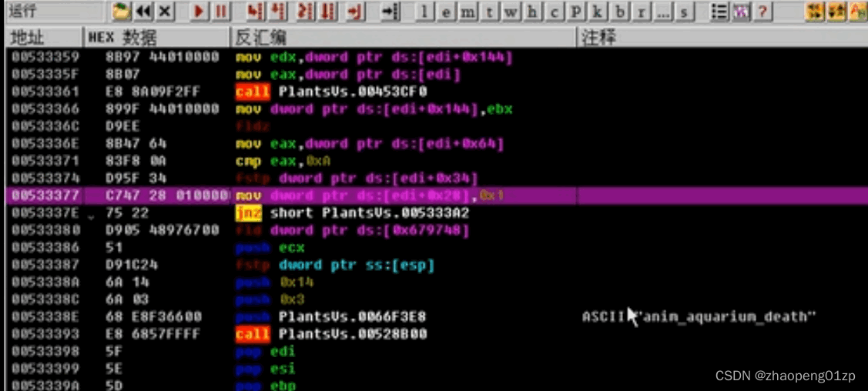The height and width of the screenshot is (391, 868).
Task: Select the fldz instruction at 0053336C
Action: [x=253, y=127]
